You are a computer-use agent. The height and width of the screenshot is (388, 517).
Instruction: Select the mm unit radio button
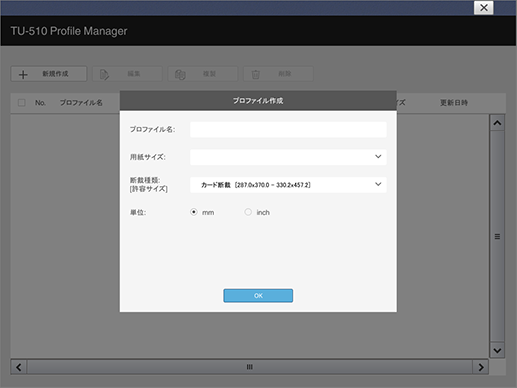tap(194, 212)
